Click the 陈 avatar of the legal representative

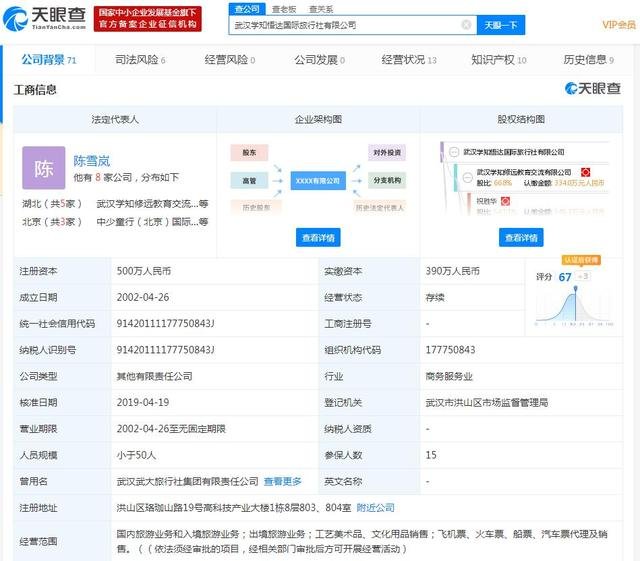44,168
